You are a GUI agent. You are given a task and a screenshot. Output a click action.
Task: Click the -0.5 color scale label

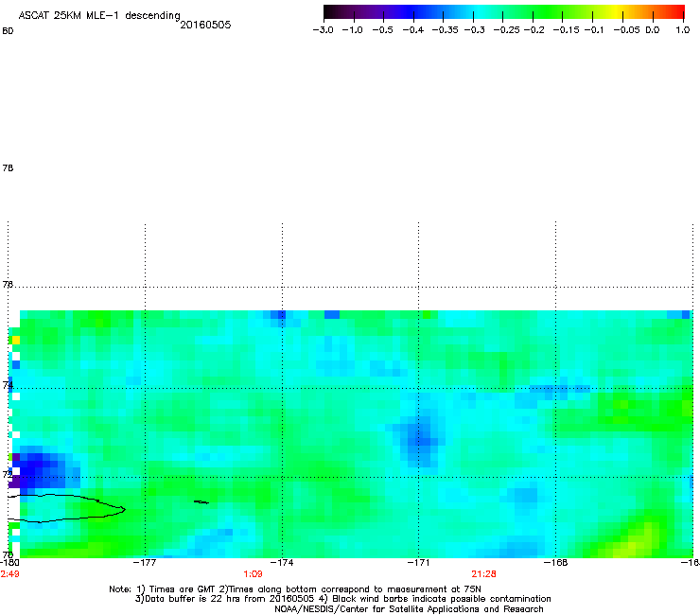coord(382,30)
